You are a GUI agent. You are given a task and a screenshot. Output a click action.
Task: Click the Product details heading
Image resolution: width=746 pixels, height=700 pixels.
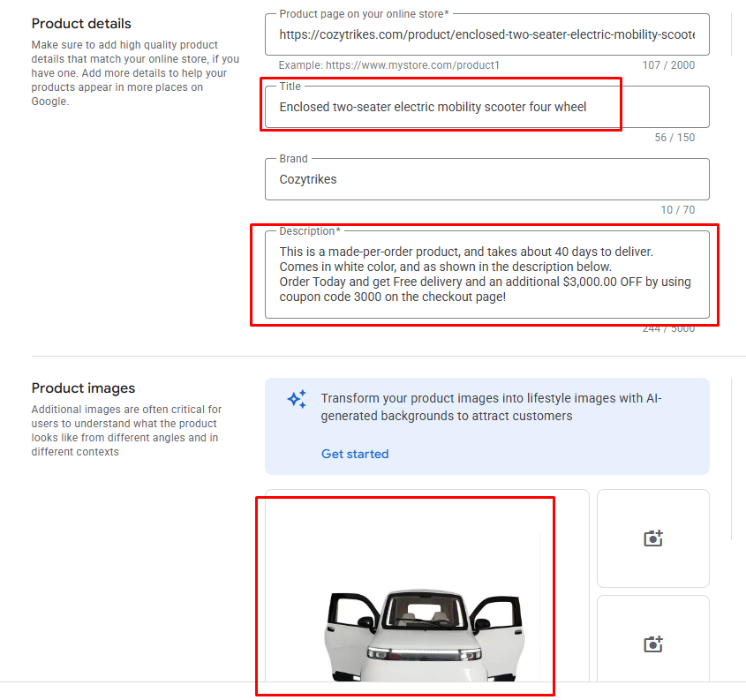(81, 23)
